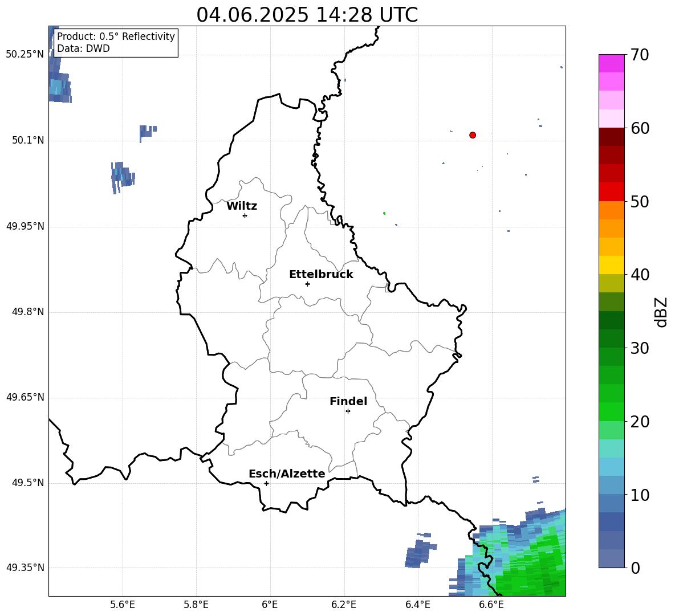The image size is (675, 616).
Task: Click the 20 value on the colorbar
Action: (640, 422)
